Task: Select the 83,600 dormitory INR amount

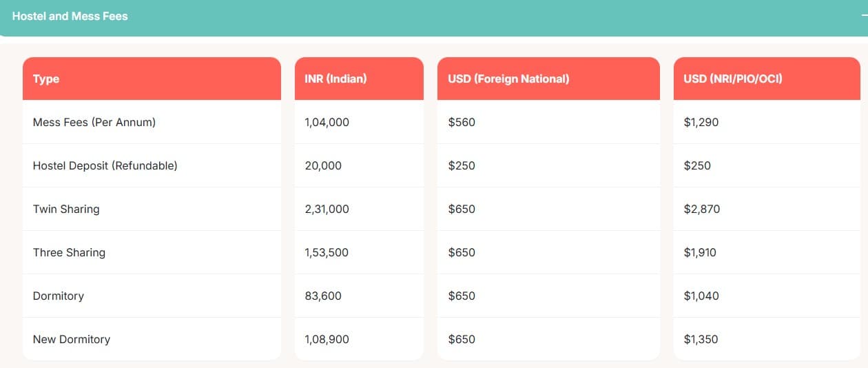Action: (x=323, y=296)
